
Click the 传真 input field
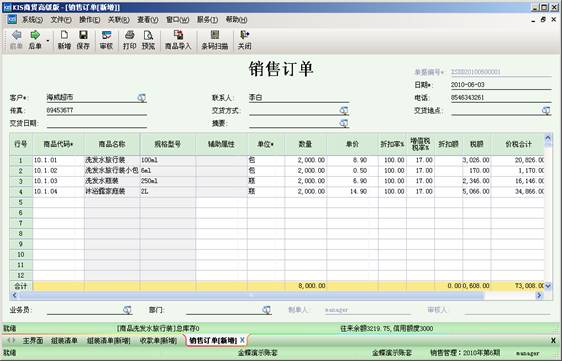(x=97, y=110)
